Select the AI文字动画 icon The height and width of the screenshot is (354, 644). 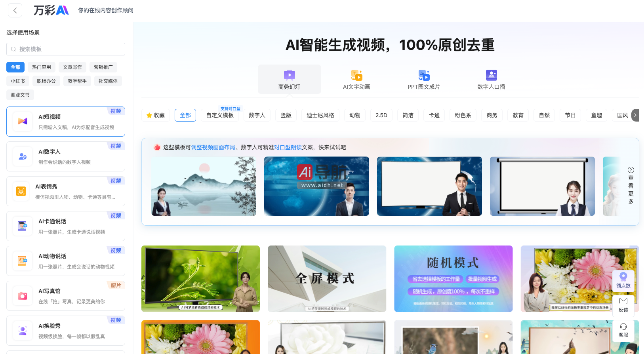pos(356,75)
